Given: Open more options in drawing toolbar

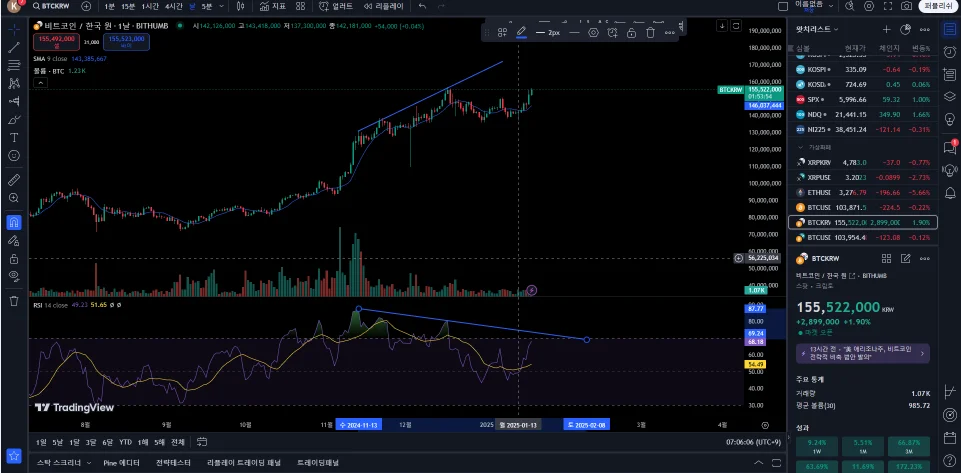Looking at the screenshot, I should click(669, 32).
